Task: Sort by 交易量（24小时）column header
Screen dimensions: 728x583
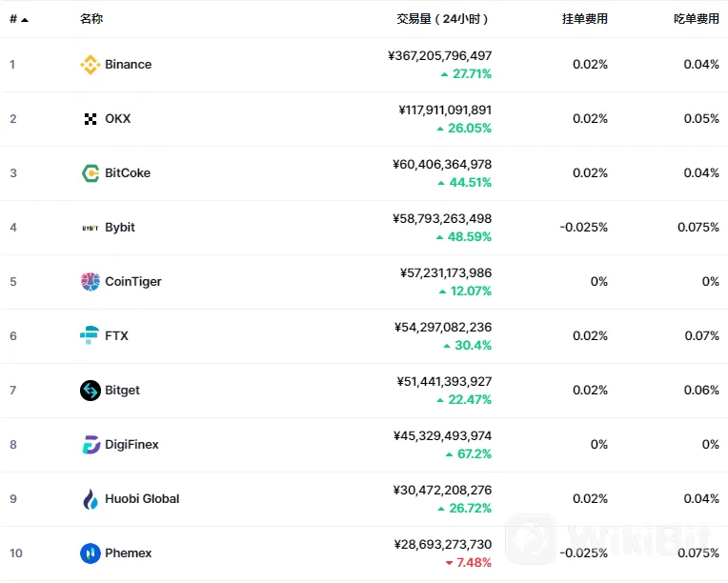Action: (442, 18)
